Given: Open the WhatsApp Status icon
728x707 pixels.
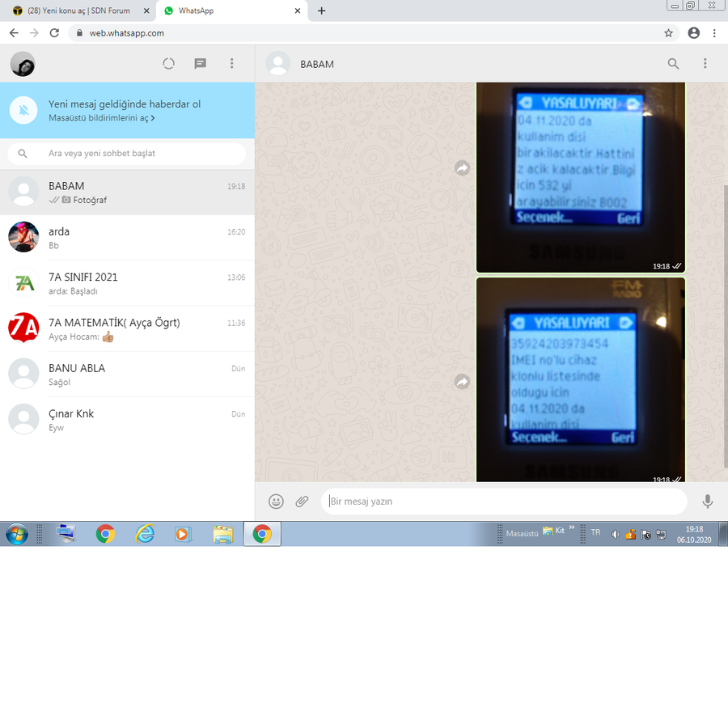Looking at the screenshot, I should tap(168, 64).
